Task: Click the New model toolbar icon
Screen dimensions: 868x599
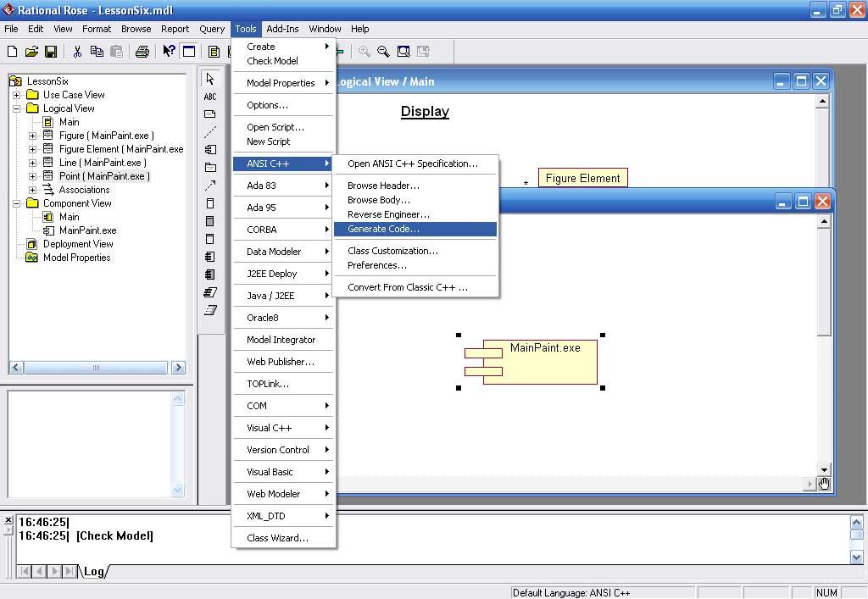Action: 12,52
